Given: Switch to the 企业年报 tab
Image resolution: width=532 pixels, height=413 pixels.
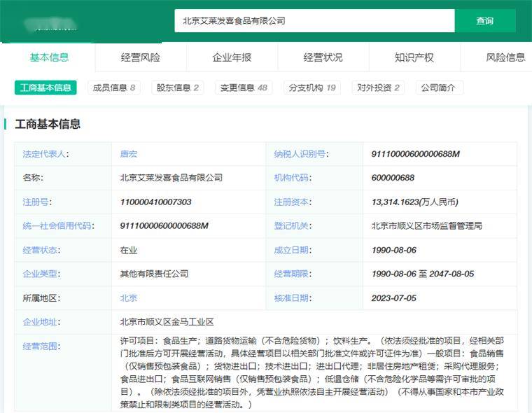Looking at the screenshot, I should click(232, 57).
